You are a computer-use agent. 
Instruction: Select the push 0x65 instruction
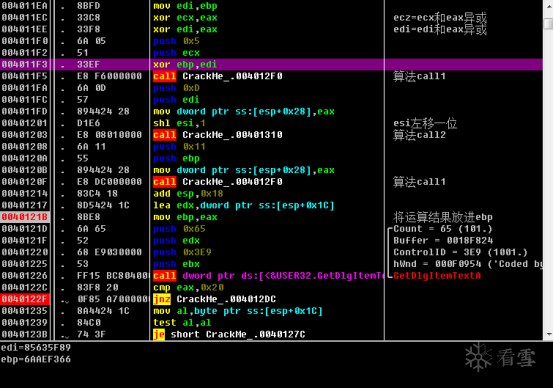tap(179, 229)
